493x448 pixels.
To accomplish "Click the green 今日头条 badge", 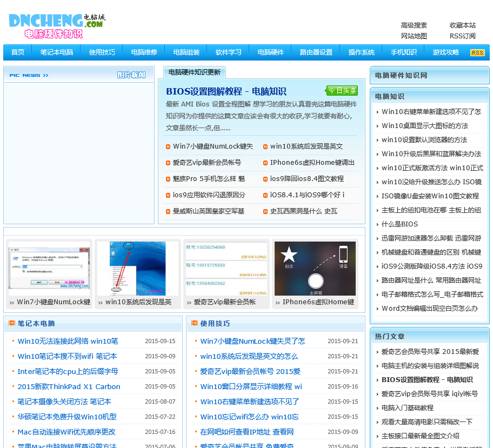I will point(342,90).
